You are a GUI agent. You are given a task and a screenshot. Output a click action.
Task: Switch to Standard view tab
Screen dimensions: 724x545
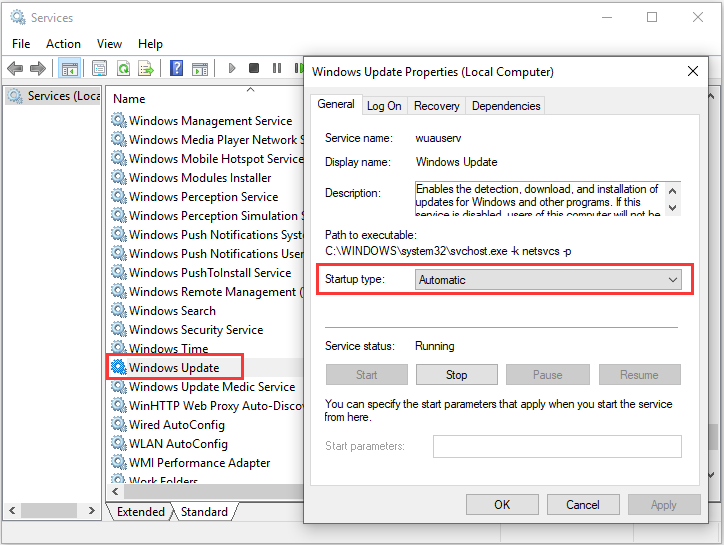pyautogui.click(x=204, y=512)
